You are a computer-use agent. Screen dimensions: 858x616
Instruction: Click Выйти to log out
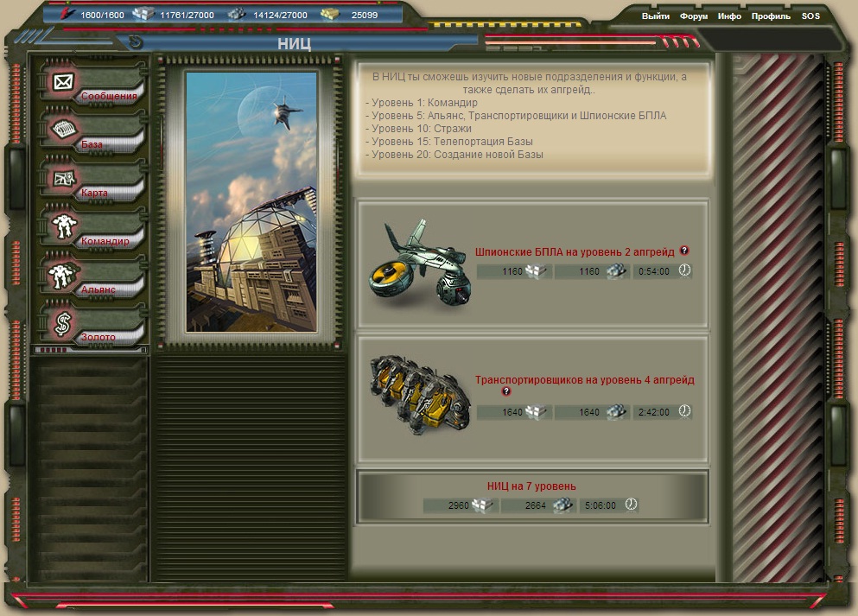(x=656, y=16)
